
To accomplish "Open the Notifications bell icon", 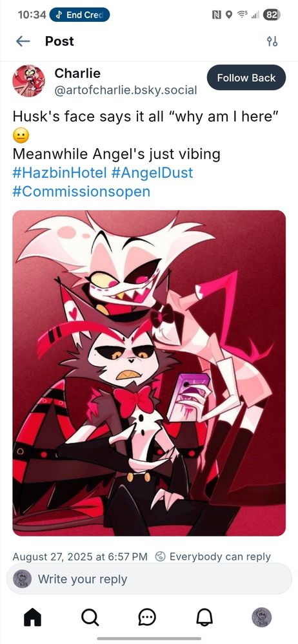I will point(204,617).
